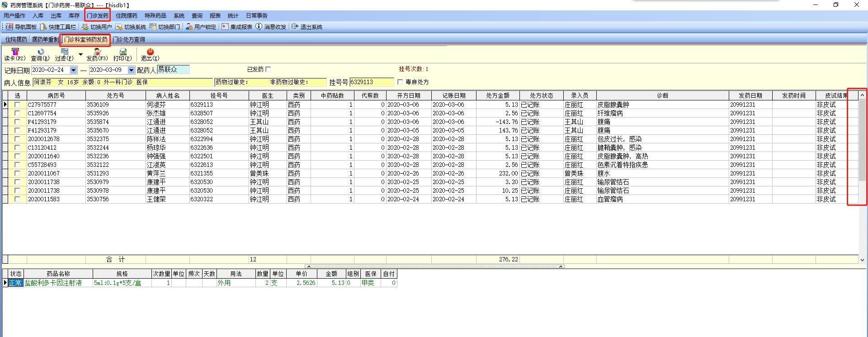Click the 病历号 column header
The height and width of the screenshot is (337, 868).
(x=56, y=95)
